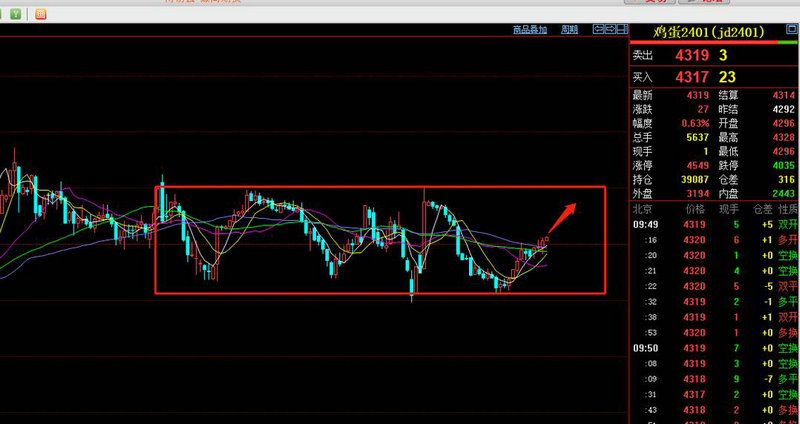Click the 买入 price 4317
The width and height of the screenshot is (800, 424).
pyautogui.click(x=692, y=76)
